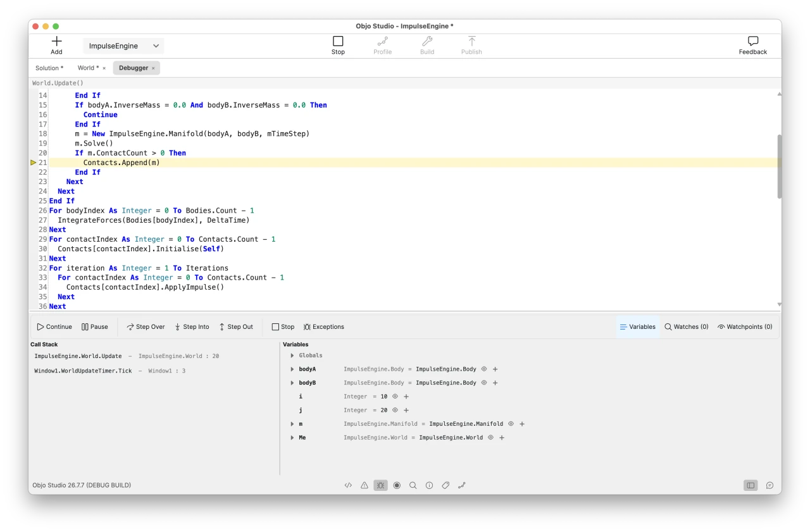Expand the Globals node
810x532 pixels.
292,356
